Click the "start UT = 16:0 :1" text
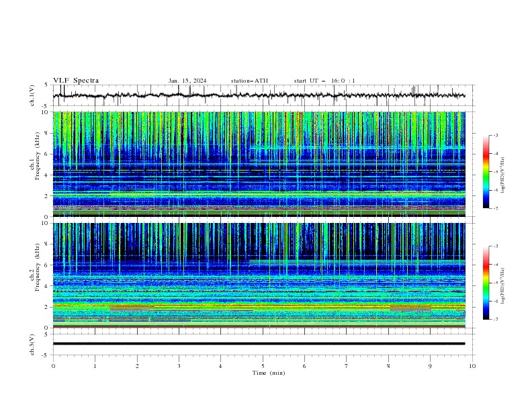Viewport: 532px width, 411px height. (324, 81)
